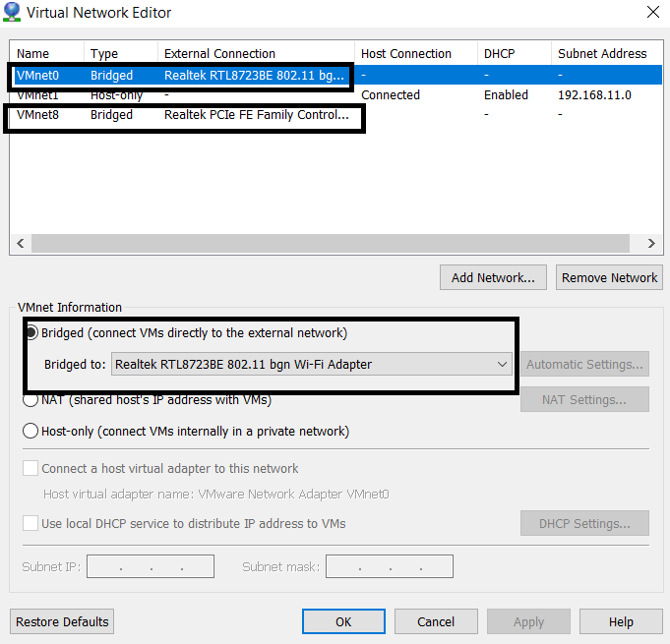
Task: Open the Bridged to adapter dropdown
Action: (312, 364)
